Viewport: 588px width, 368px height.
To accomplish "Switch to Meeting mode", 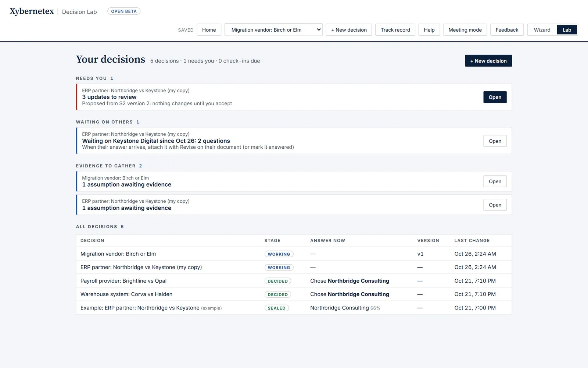I will point(465,30).
